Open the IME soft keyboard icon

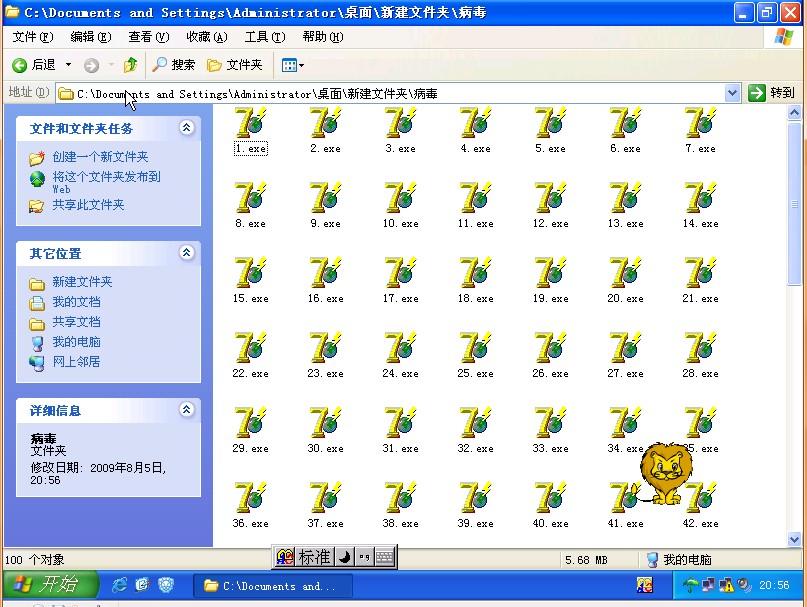point(384,557)
